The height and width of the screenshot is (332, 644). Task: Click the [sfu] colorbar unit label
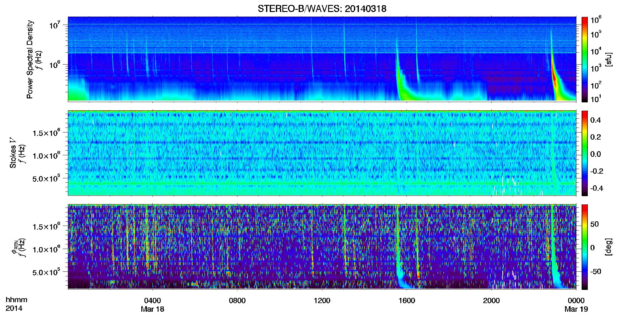[x=608, y=59]
